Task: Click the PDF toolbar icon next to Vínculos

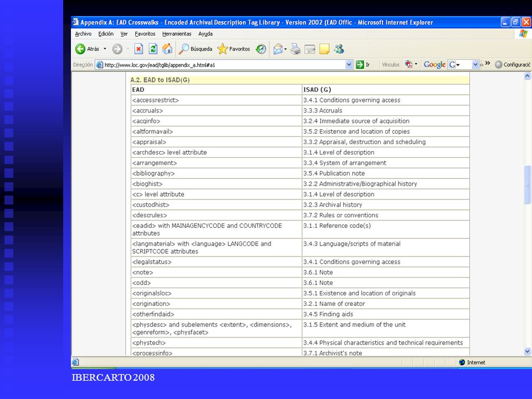Action: click(x=408, y=64)
